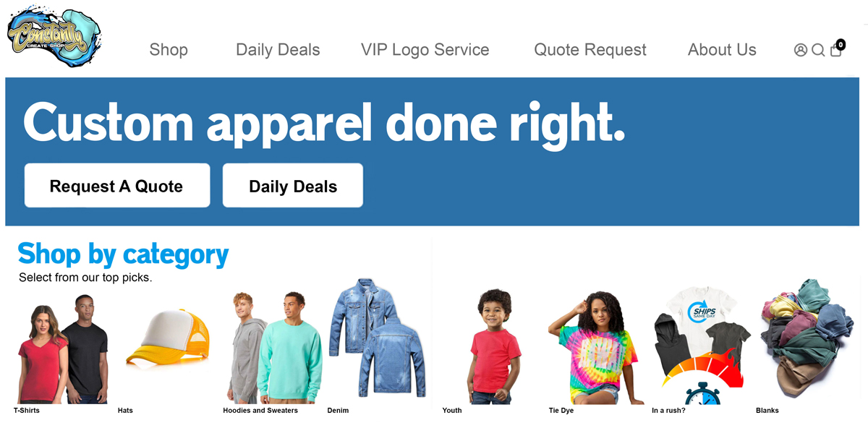Choose the yellow trucker hat image
The width and height of the screenshot is (868, 428).
coord(168,337)
